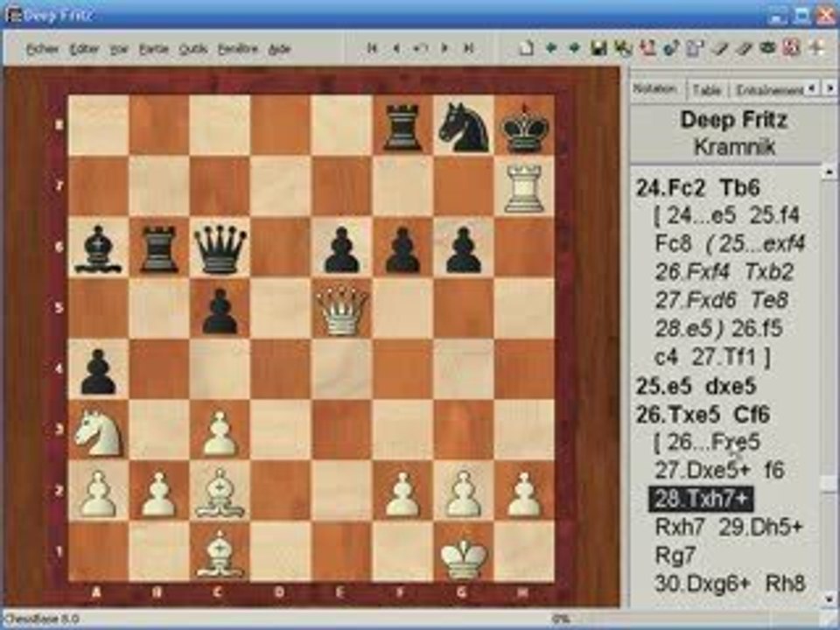Click the second green diamond toolbar icon
Screen dimensions: 840x630
574,48
